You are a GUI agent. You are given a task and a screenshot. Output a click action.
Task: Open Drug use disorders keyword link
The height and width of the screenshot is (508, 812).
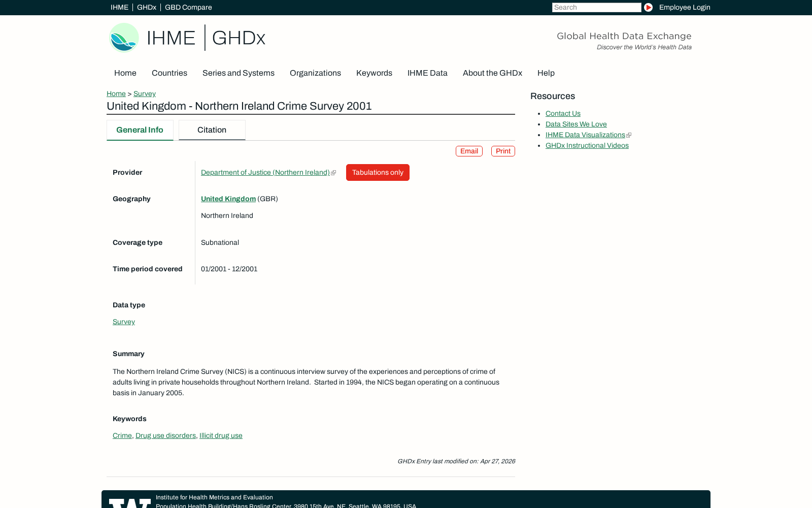pyautogui.click(x=165, y=435)
